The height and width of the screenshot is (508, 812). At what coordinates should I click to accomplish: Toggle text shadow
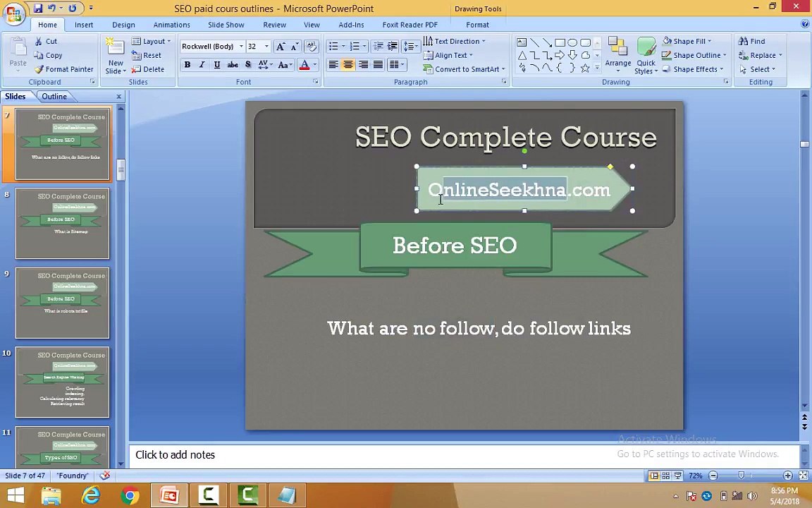[x=248, y=65]
